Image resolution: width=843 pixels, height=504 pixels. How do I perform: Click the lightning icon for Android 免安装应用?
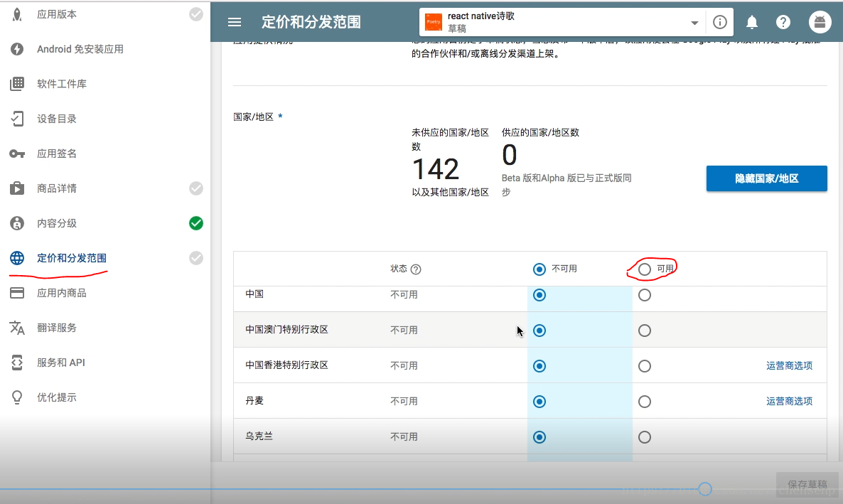17,49
